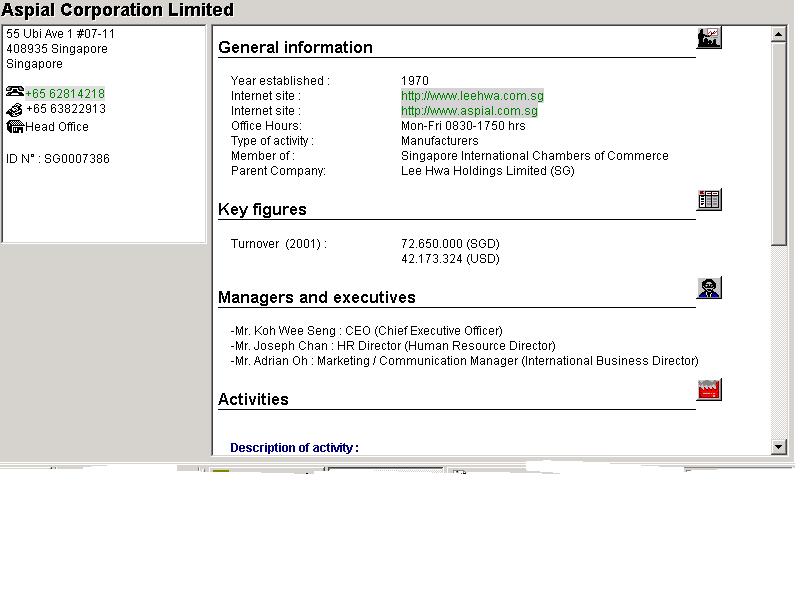Image resolution: width=800 pixels, height=600 pixels.
Task: Click the telephone icon beside +65 62814218
Action: (15, 93)
